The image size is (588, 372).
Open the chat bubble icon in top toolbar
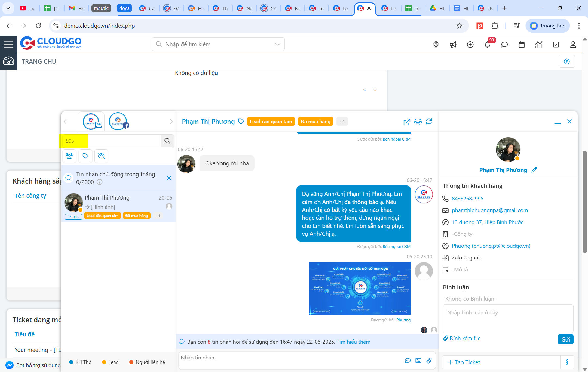point(504,44)
